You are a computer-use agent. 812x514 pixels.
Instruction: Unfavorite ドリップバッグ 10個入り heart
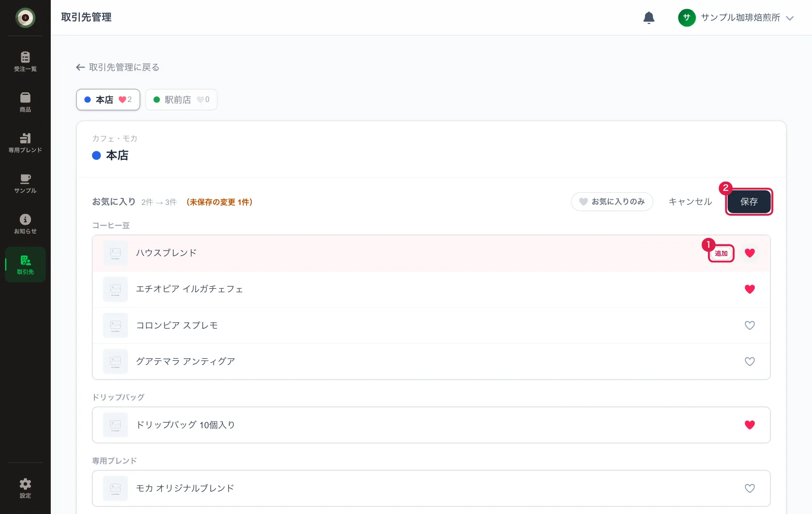pyautogui.click(x=750, y=425)
